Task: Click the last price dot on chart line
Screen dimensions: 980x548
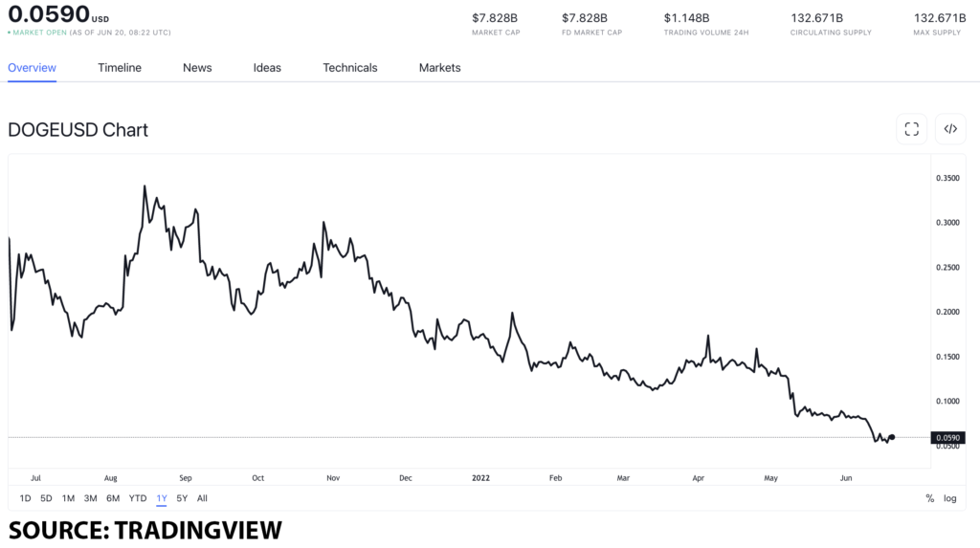Action: click(892, 437)
